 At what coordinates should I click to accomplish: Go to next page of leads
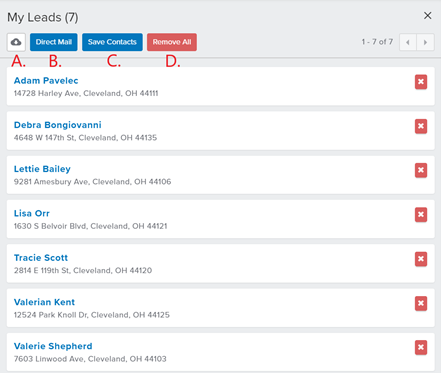[425, 42]
